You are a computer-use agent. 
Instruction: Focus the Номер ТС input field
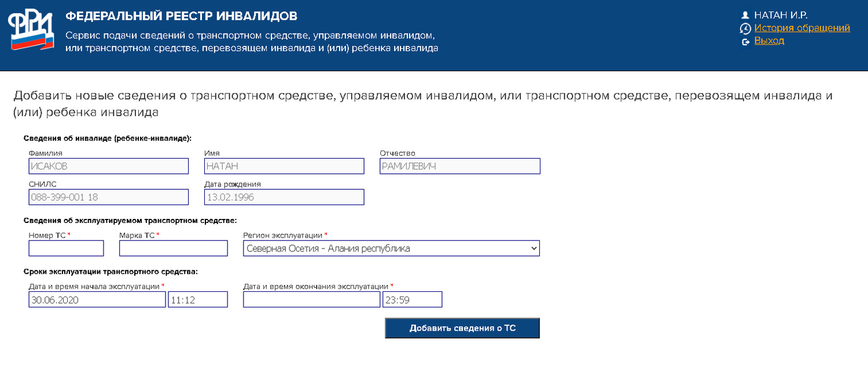pos(66,248)
